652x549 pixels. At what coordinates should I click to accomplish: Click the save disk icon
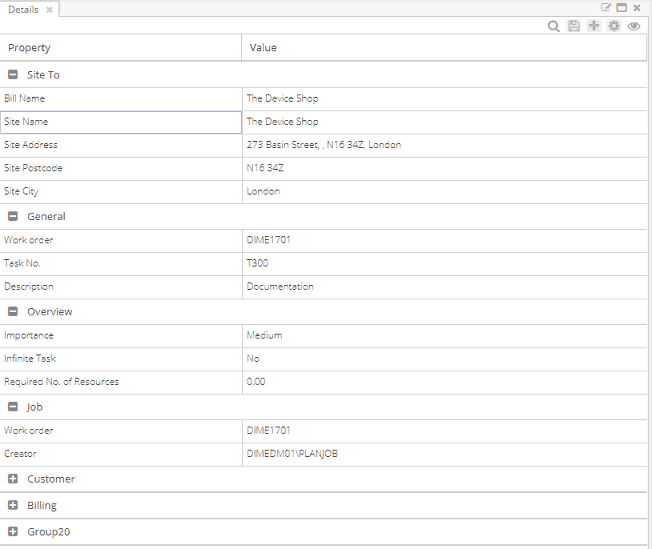click(x=574, y=26)
